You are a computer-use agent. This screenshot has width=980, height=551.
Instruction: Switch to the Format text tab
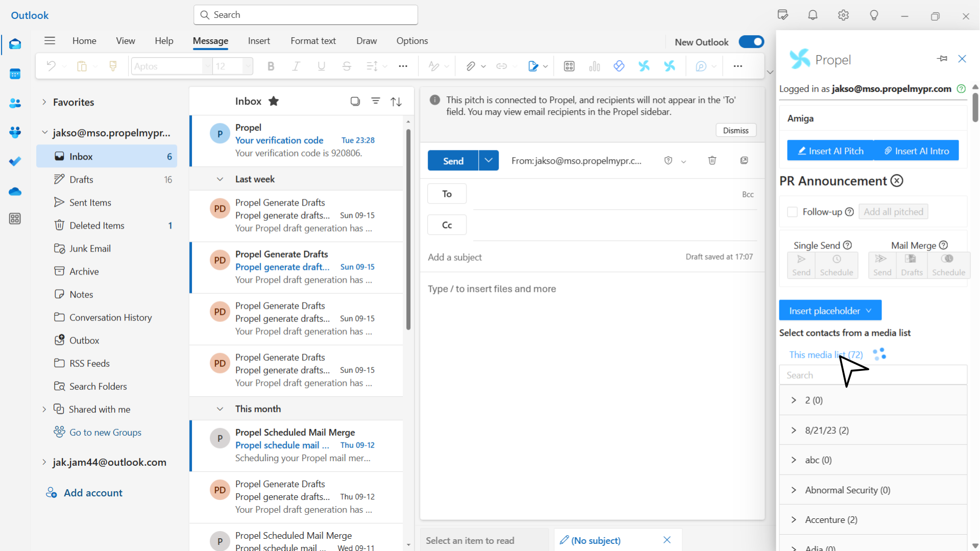pyautogui.click(x=313, y=41)
